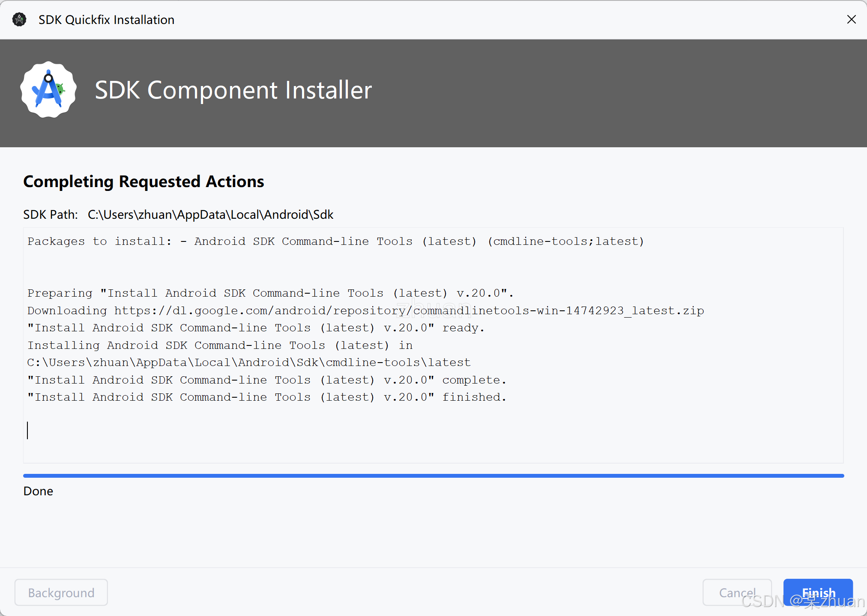Screen dimensions: 867x616
Task: Click the SDK Path value text
Action: [210, 214]
